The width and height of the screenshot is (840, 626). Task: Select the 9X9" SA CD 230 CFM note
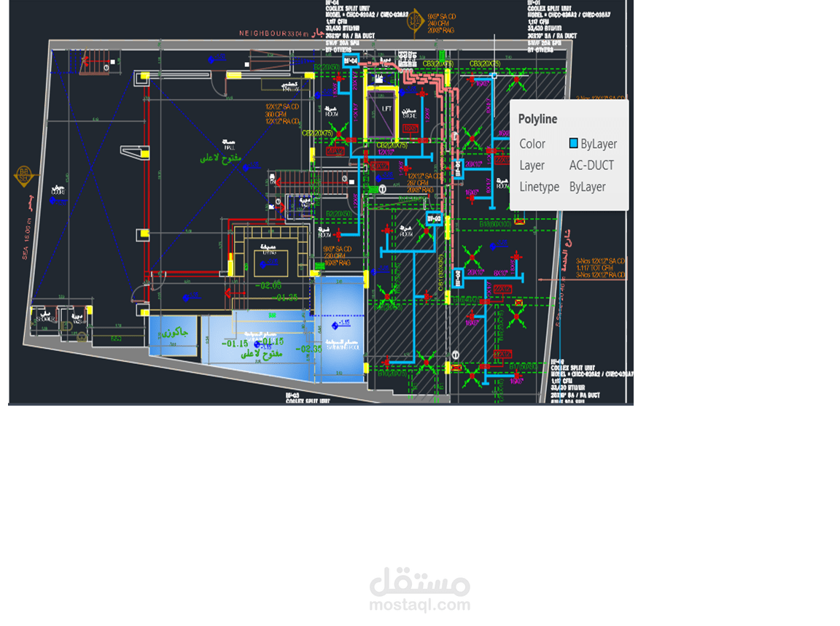pyautogui.click(x=338, y=256)
